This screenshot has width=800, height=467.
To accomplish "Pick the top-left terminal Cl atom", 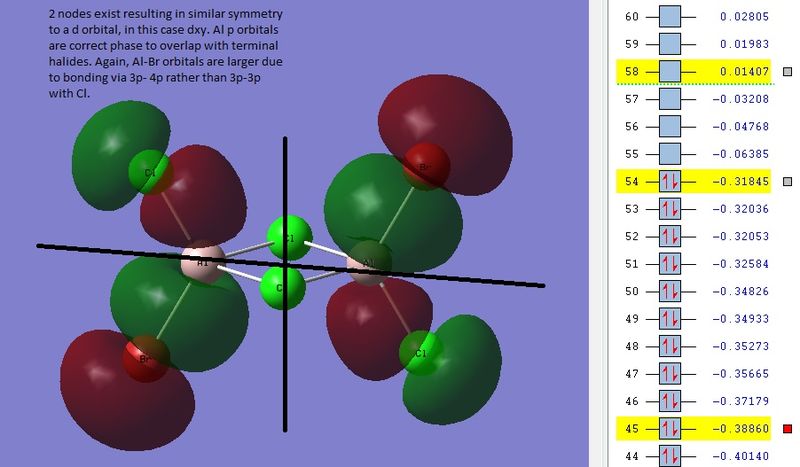I will coord(150,172).
